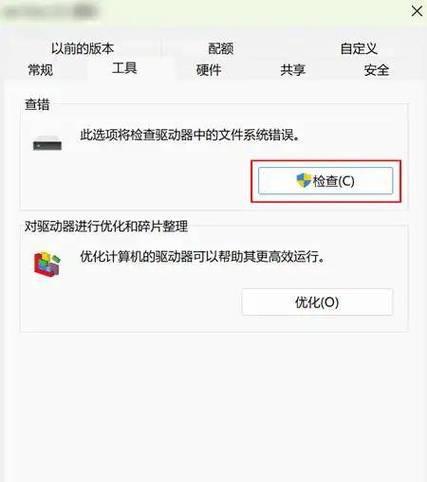This screenshot has width=427, height=482.
Task: Click the text about optimizing drives to run efficiently
Action: 202,257
